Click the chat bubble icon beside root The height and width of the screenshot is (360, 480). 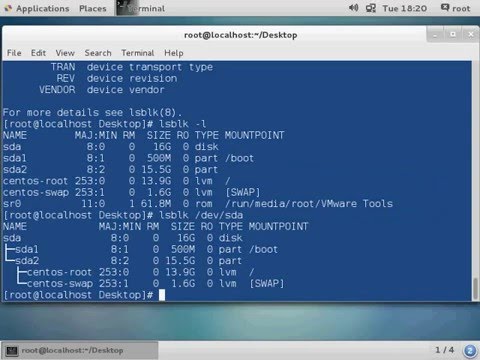445,8
